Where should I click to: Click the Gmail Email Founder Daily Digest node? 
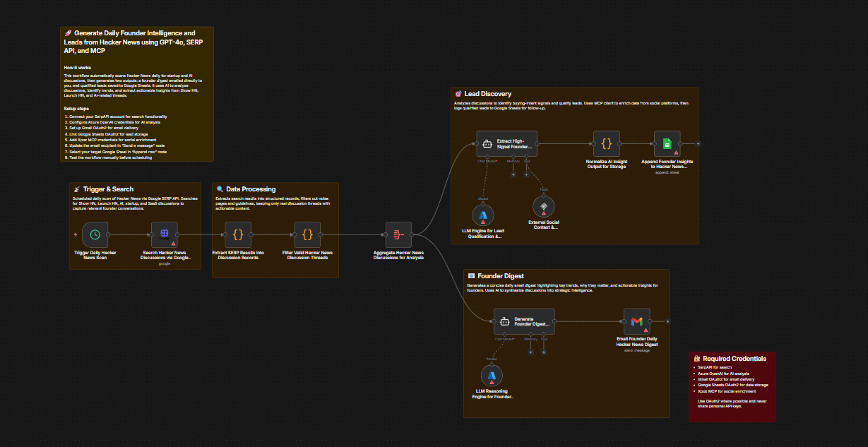pos(636,321)
